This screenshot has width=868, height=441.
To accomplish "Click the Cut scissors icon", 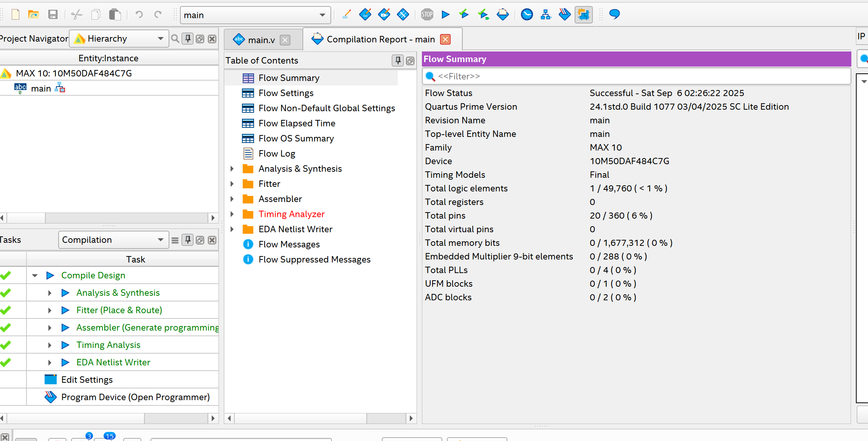I will pos(76,15).
